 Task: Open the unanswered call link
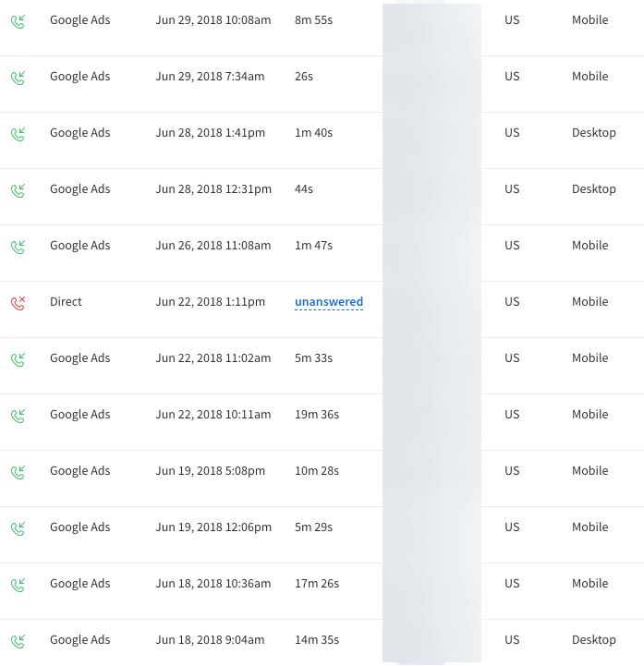(329, 302)
